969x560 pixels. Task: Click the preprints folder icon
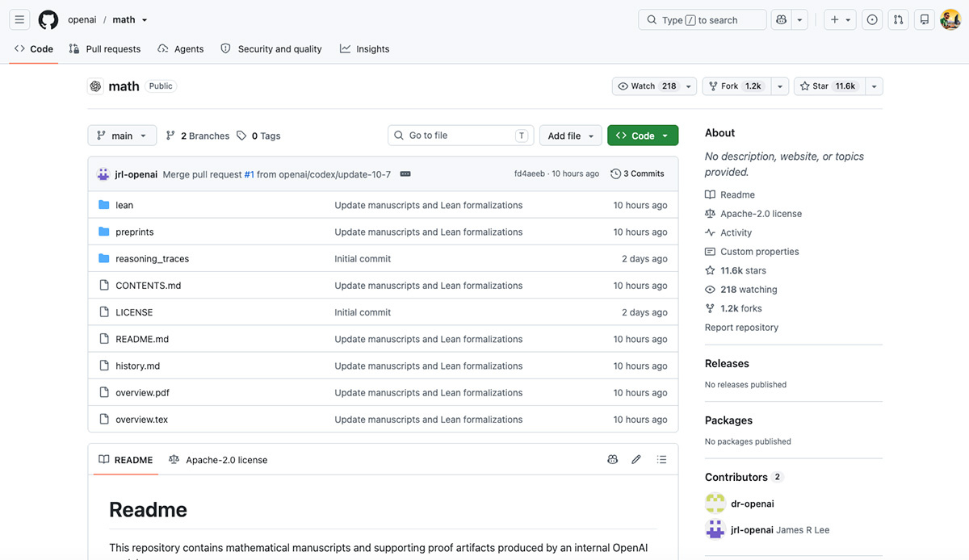coord(103,232)
